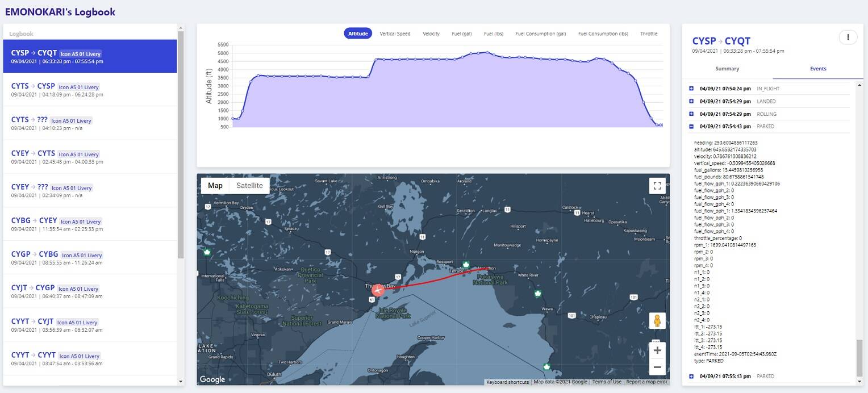Open the three-dot flight options menu

[848, 37]
